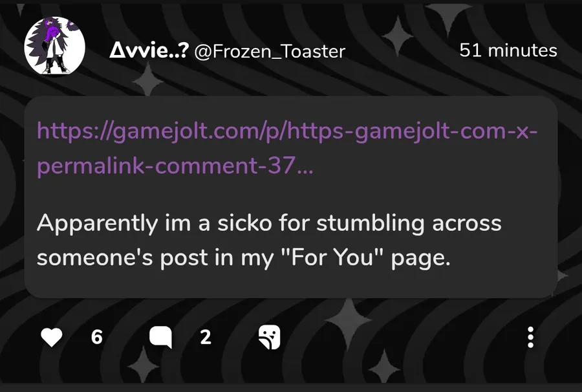The height and width of the screenshot is (392, 582).
Task: Place a sticker using the sticker icon
Action: (270, 337)
